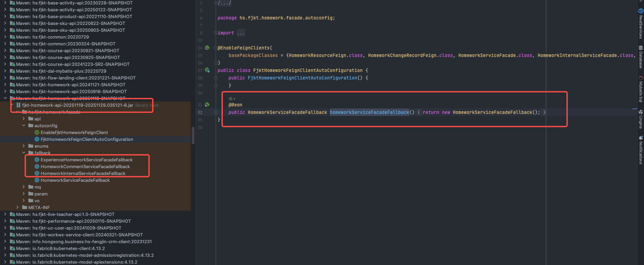Select Maven: hs:fjkt-base-product-api:20221110-SNAPSHOT
The width and height of the screenshot is (644, 265).
pyautogui.click(x=74, y=17)
